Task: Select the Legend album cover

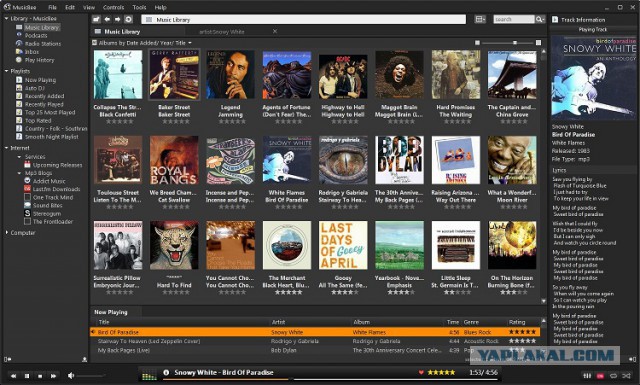Action: point(230,75)
